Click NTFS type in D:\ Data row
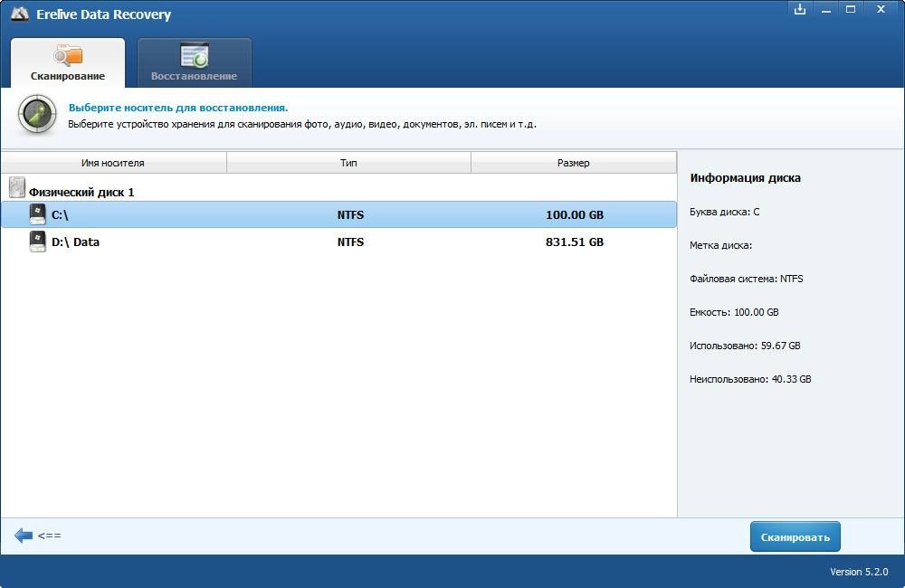The width and height of the screenshot is (905, 588). [x=350, y=242]
